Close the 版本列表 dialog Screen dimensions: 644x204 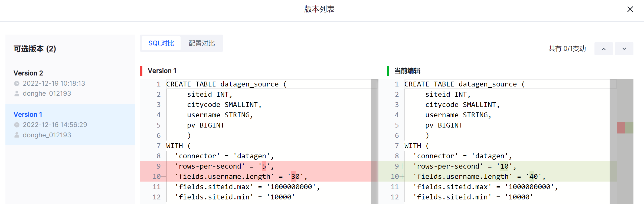[630, 9]
